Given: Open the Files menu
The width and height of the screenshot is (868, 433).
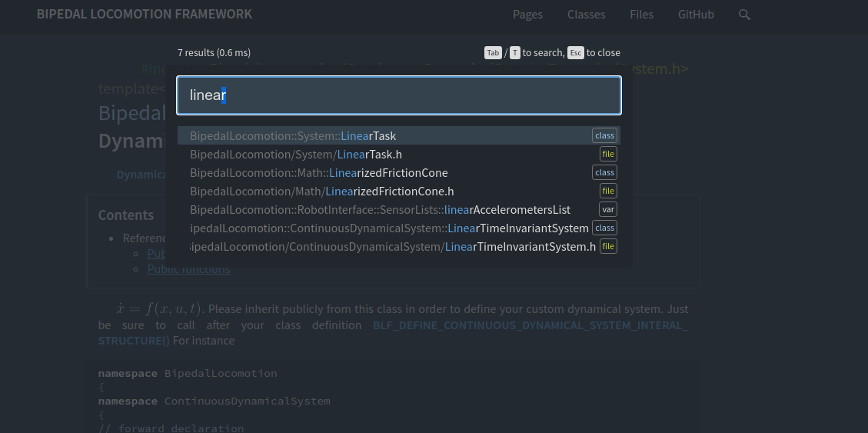Looking at the screenshot, I should click(642, 15).
